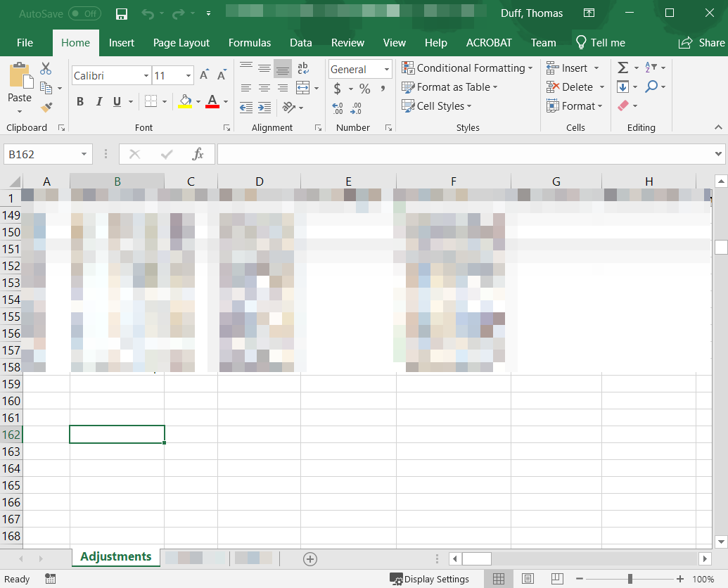Apply underline formatting
Viewport: 728px width, 588px height.
tap(115, 101)
